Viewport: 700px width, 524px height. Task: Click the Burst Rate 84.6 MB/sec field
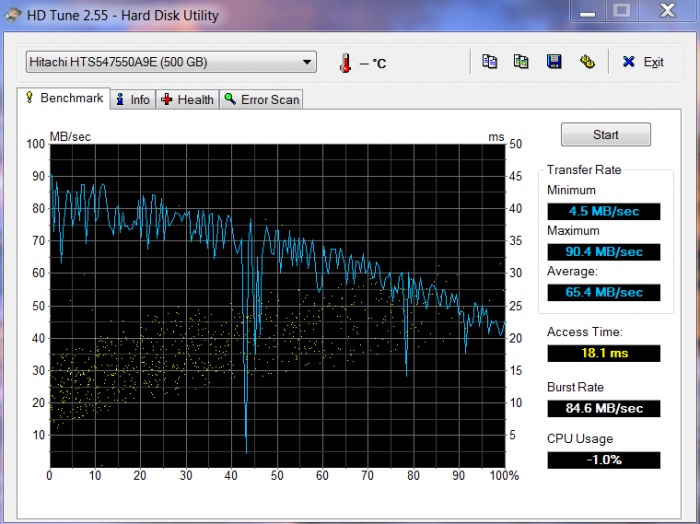[604, 408]
